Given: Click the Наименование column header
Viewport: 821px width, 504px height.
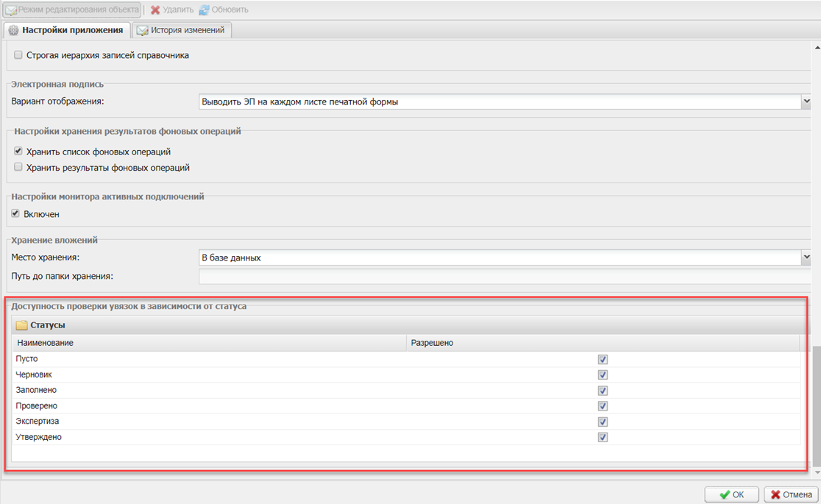Looking at the screenshot, I should [46, 343].
